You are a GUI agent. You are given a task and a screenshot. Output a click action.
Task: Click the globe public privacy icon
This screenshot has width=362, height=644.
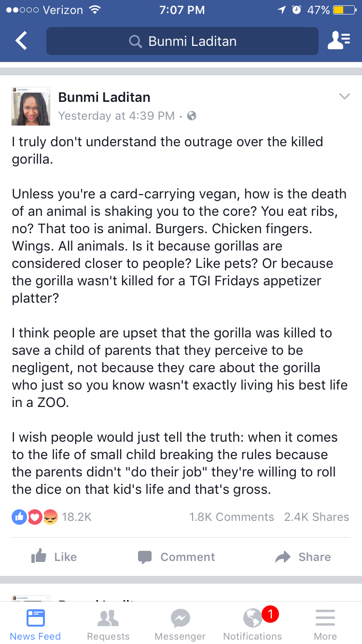coord(192,116)
